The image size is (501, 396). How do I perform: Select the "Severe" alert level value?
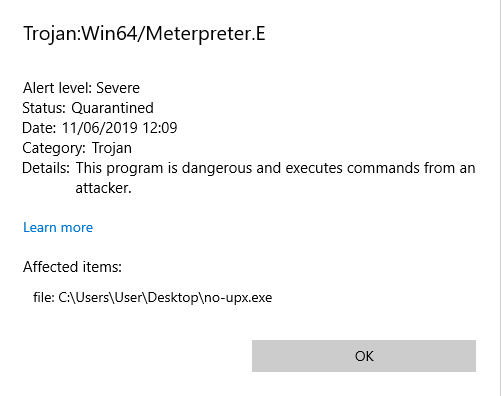(x=118, y=88)
